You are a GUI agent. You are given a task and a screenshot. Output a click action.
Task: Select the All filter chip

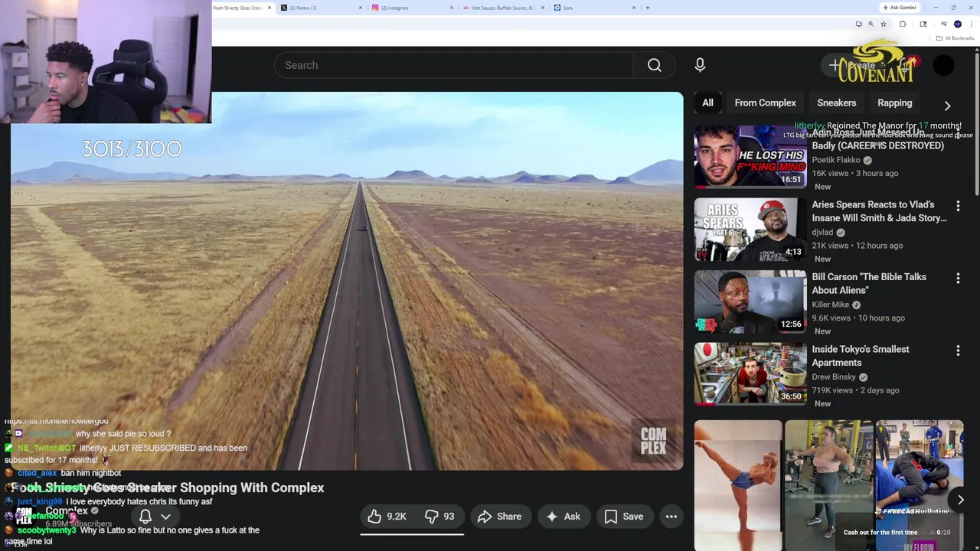point(707,103)
